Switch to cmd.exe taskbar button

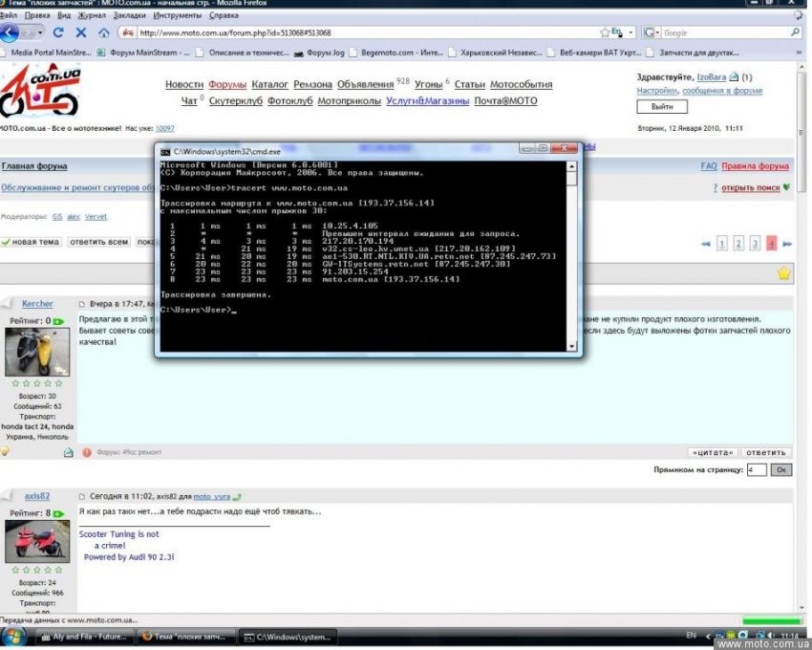[288, 637]
